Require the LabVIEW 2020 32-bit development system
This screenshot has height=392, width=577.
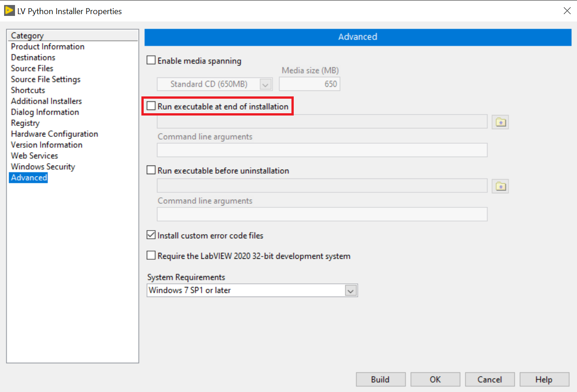151,256
